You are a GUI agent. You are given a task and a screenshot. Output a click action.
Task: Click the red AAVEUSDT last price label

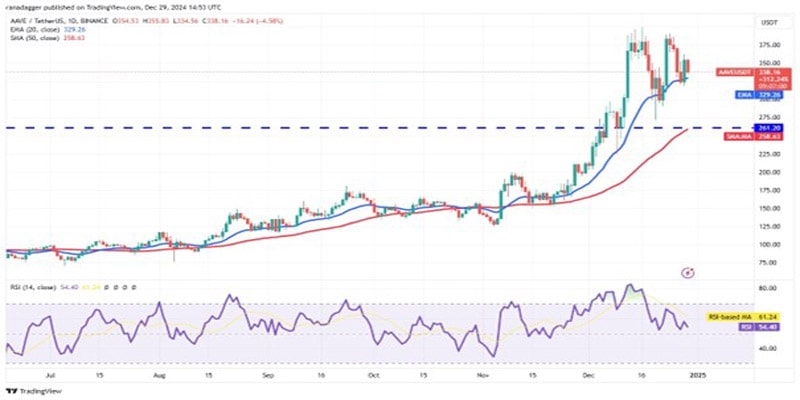[754, 78]
